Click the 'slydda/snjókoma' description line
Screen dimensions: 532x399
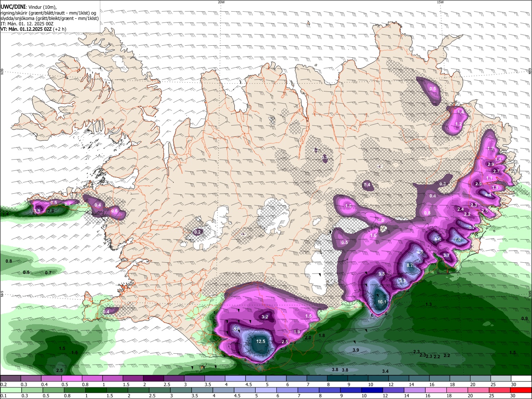[49, 18]
